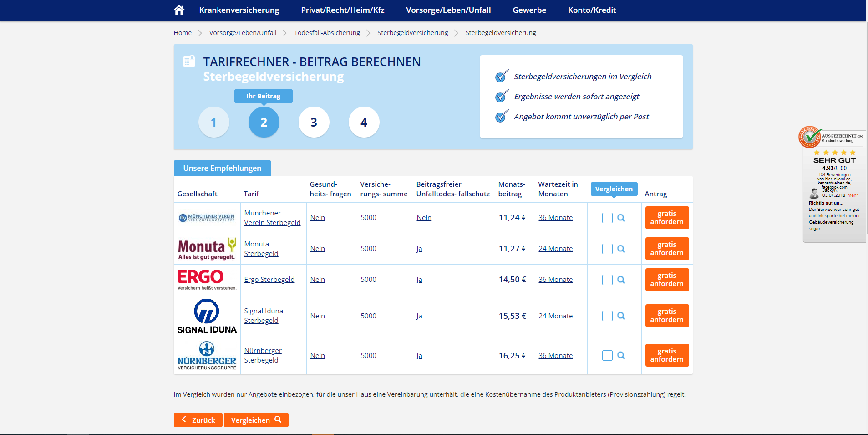This screenshot has width=868, height=435.
Task: Jump to step 1 circle
Action: 213,122
